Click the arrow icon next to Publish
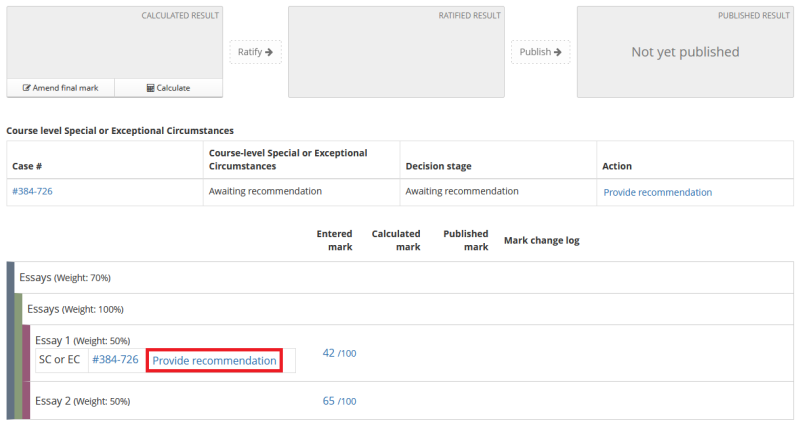The width and height of the screenshot is (800, 423). (x=558, y=52)
